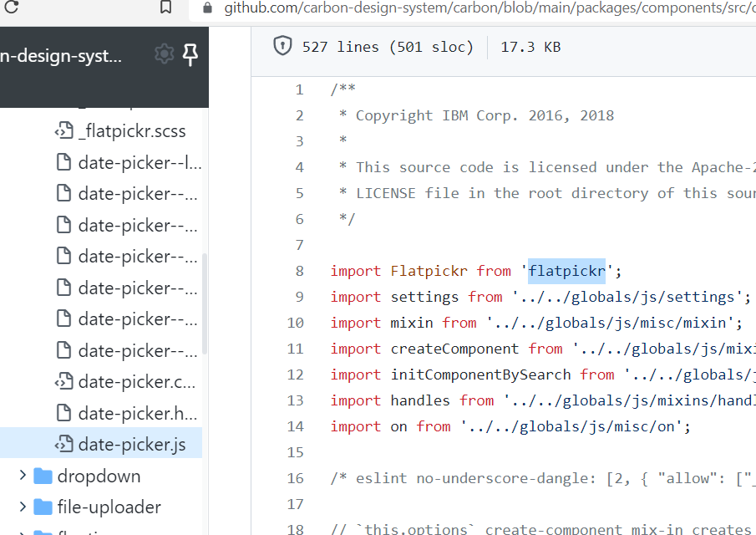Screen dimensions: 756x535
Task: Expand the file-uploader folder chevron
Action: [x=23, y=507]
